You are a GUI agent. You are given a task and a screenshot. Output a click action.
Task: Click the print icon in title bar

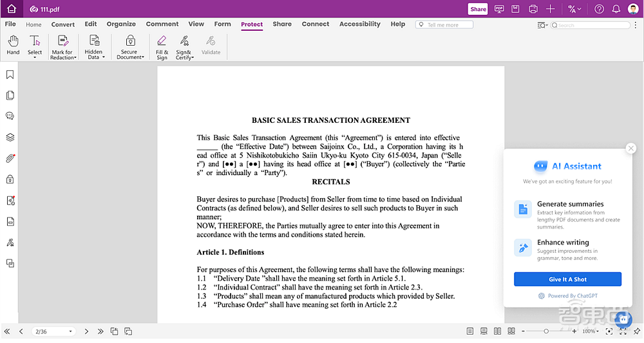[x=533, y=9]
